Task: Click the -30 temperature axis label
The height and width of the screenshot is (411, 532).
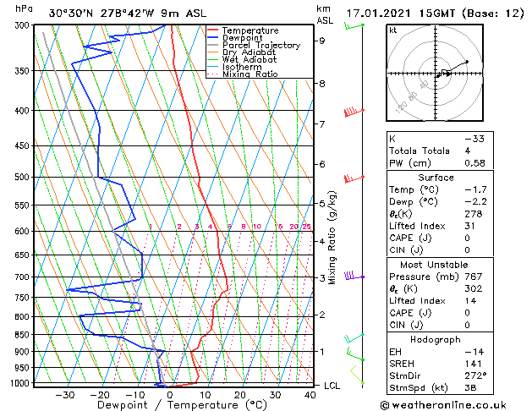Action: [64, 395]
